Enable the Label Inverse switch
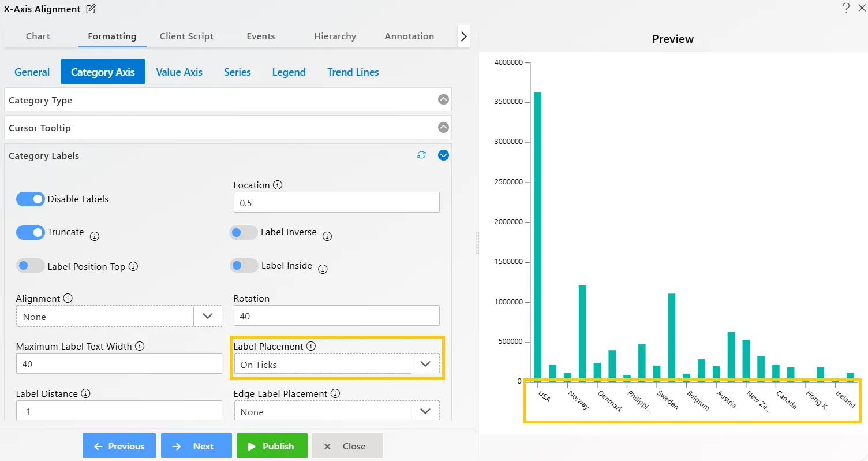This screenshot has width=868, height=461. [244, 232]
